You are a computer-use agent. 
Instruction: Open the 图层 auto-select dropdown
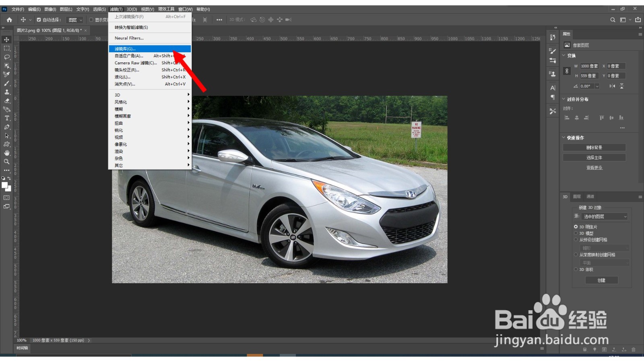75,20
